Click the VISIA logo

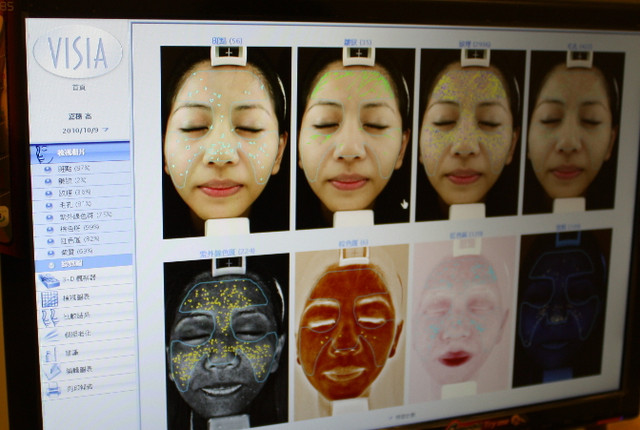[x=78, y=52]
